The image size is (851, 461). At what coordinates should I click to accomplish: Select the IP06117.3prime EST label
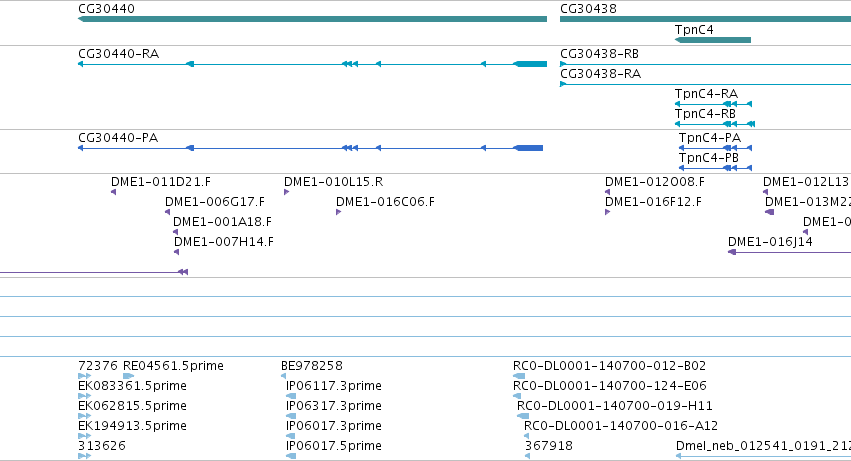(x=334, y=386)
